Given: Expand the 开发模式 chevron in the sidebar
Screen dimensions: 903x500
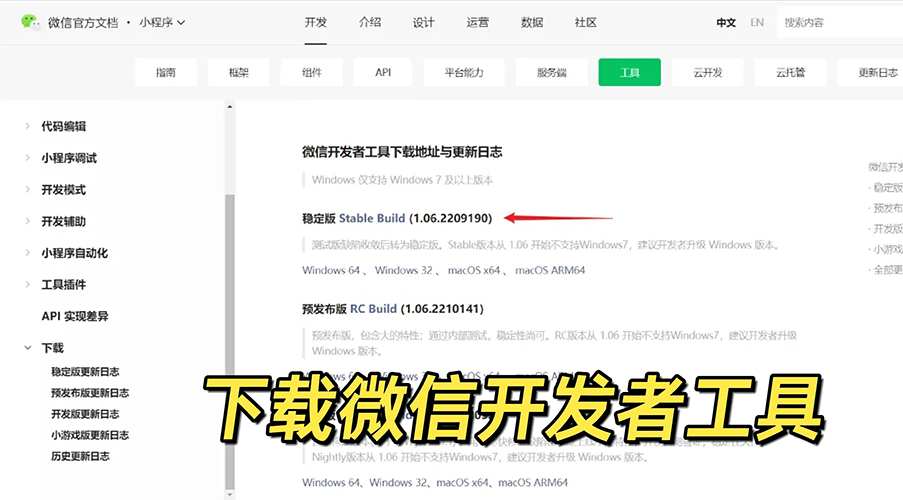Looking at the screenshot, I should tap(27, 189).
